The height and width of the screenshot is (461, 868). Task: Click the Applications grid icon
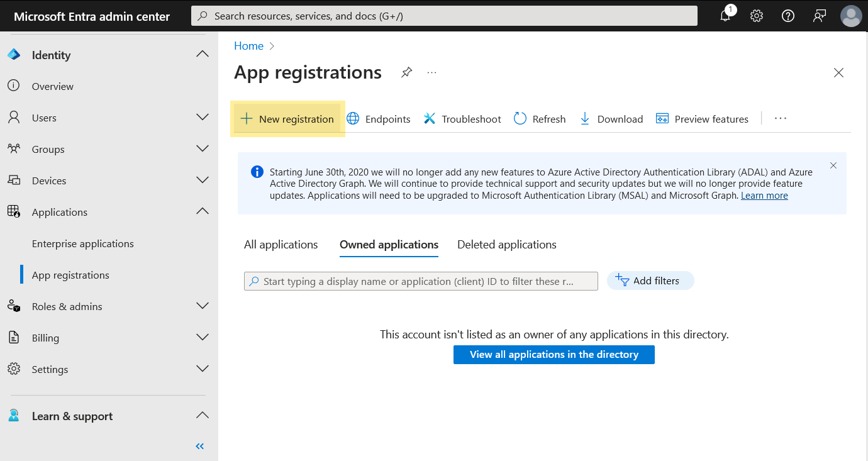(x=14, y=211)
